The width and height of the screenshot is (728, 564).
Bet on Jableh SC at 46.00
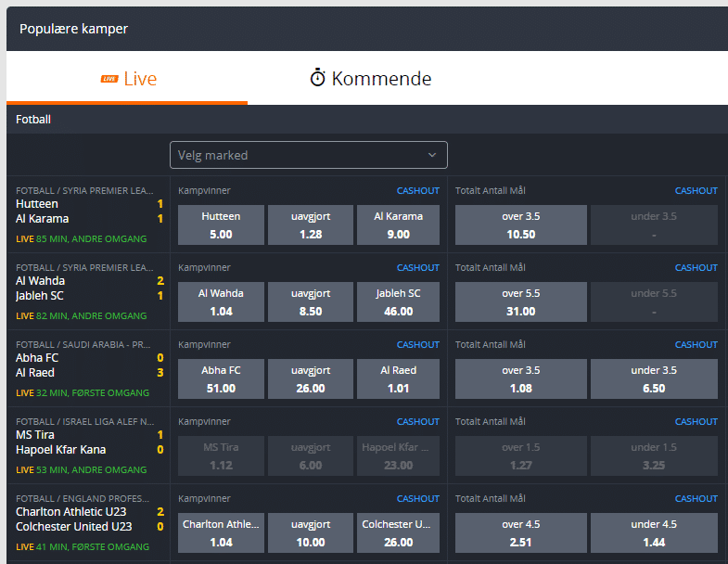(x=399, y=302)
